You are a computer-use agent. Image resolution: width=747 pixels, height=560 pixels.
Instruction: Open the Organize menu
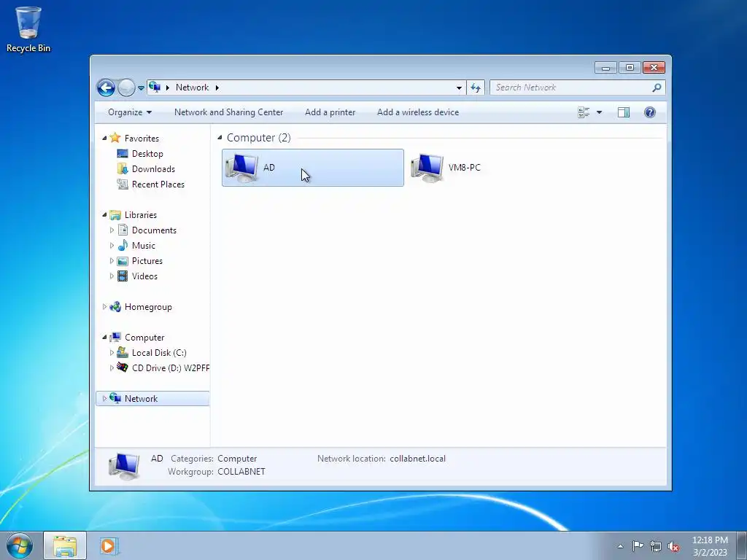(x=130, y=112)
